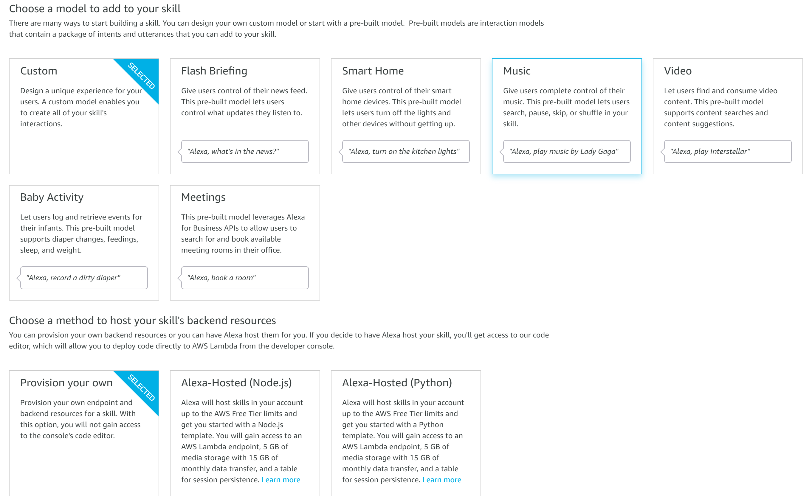Click the "what's in the news" utterance

244,151
